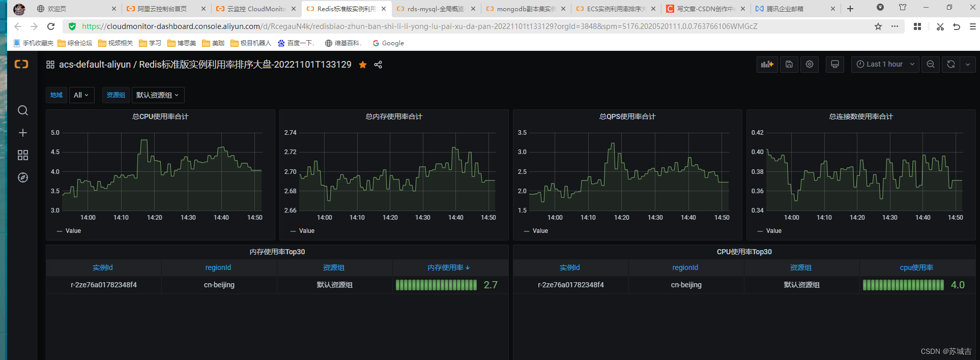Cycle view mode with the monitor icon
Viewport: 980px width, 360px height.
[x=835, y=64]
